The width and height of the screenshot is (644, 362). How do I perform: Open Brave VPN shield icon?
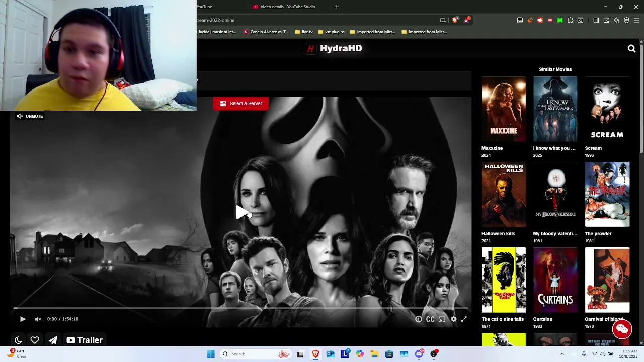(x=626, y=20)
